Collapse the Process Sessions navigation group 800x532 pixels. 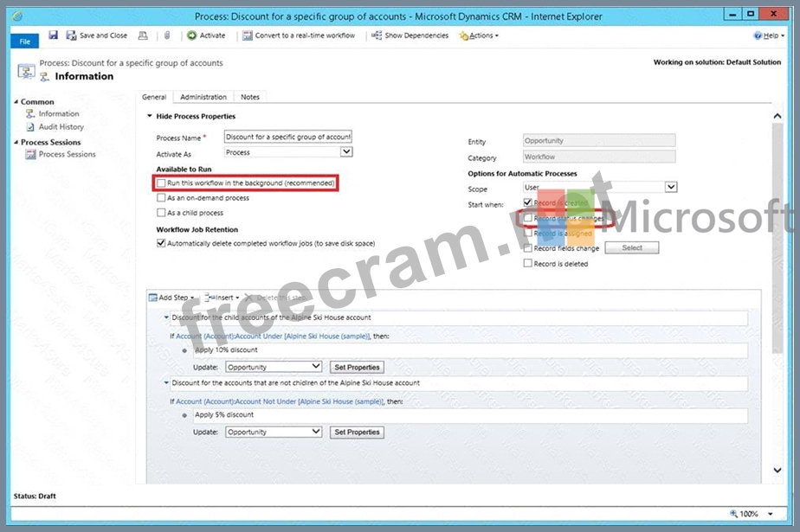pyautogui.click(x=16, y=142)
